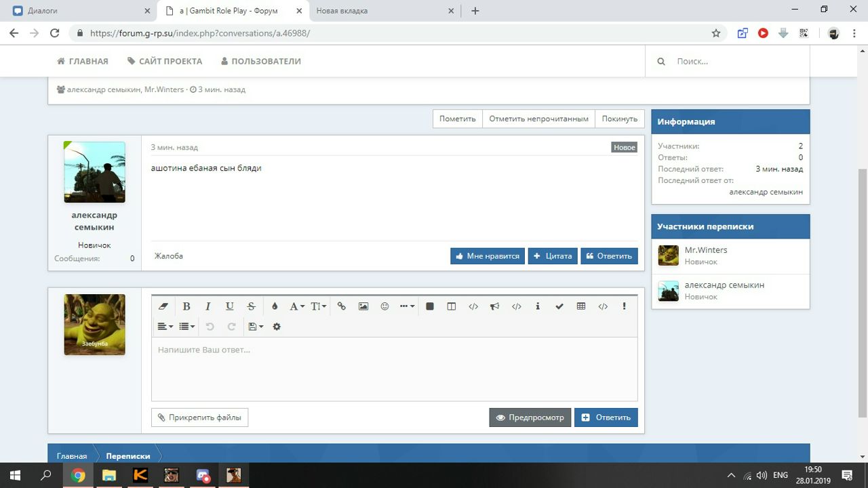Toggle underline text formatting

coord(229,306)
